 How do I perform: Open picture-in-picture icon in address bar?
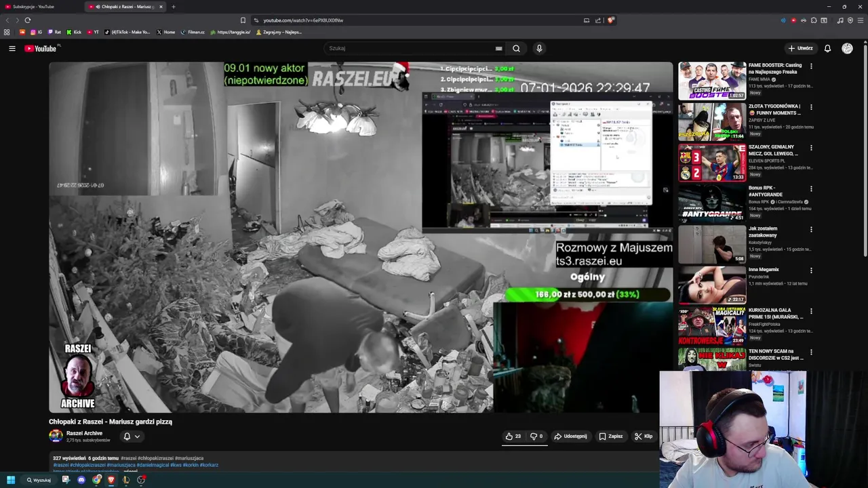pos(587,20)
